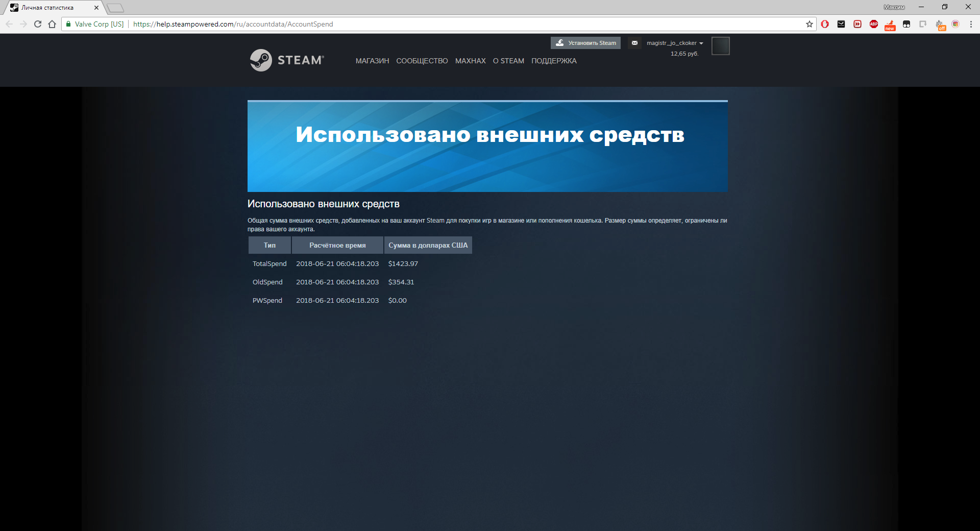
Task: Select the PWSpend row label
Action: (x=267, y=300)
